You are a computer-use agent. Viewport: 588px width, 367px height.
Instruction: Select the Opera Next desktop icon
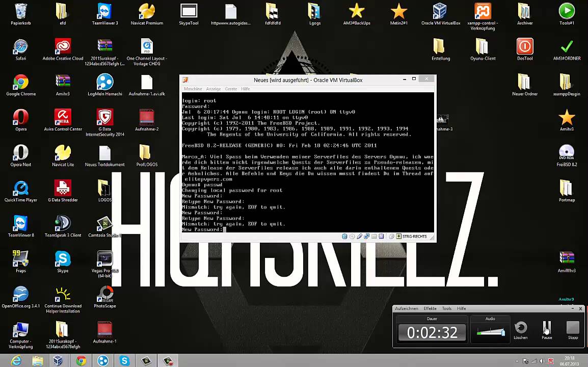pyautogui.click(x=20, y=155)
